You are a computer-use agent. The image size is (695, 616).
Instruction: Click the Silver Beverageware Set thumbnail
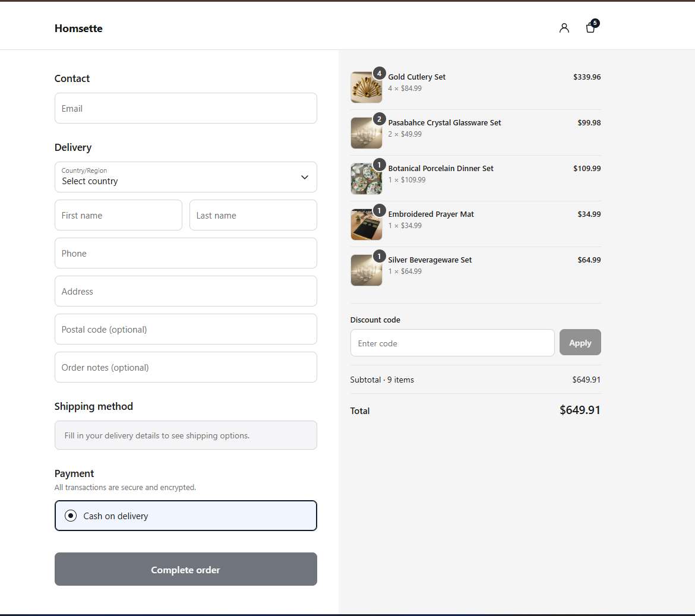pyautogui.click(x=366, y=270)
